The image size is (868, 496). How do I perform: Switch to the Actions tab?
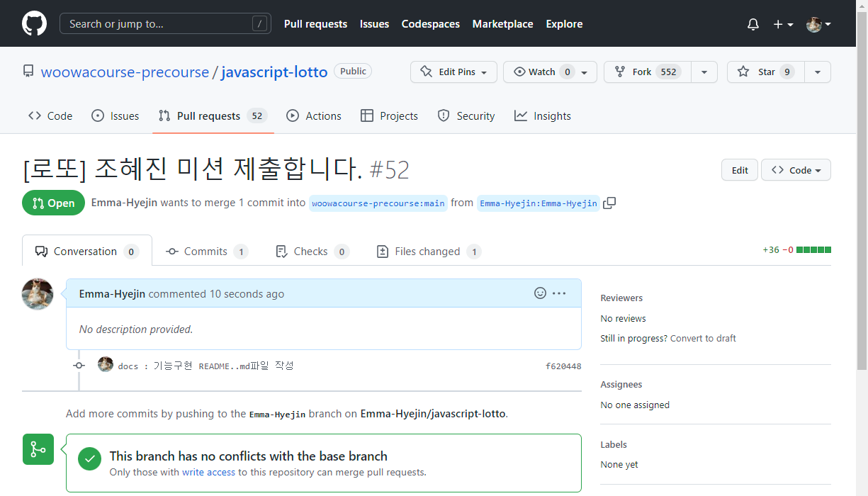[314, 115]
